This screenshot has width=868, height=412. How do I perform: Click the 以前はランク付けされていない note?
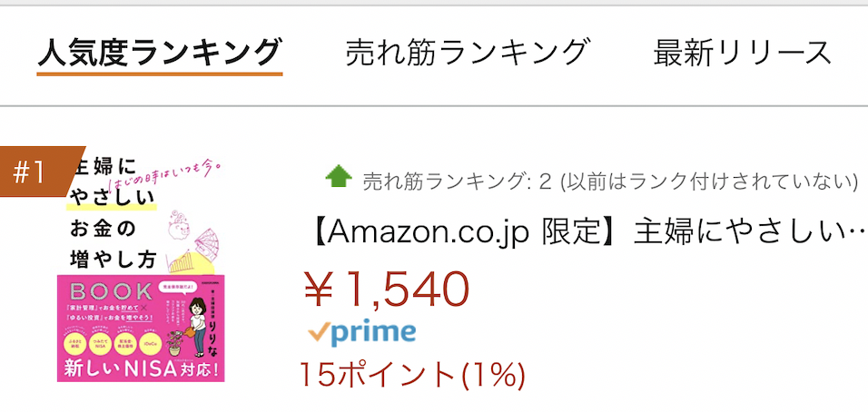708,181
